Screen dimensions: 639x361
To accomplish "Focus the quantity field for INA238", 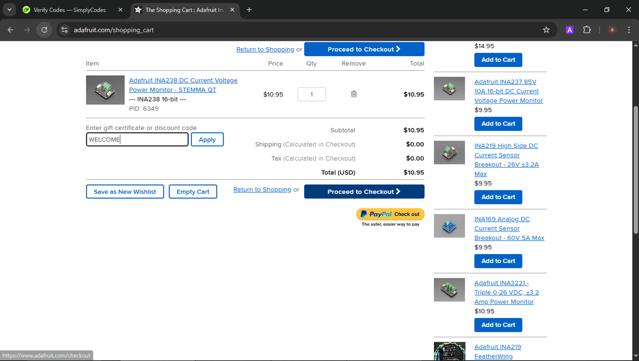I will pos(311,94).
